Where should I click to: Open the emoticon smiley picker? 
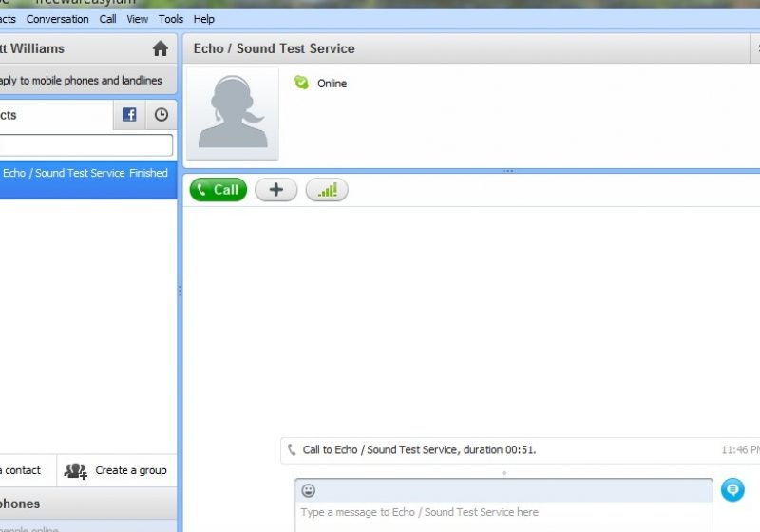click(x=308, y=490)
